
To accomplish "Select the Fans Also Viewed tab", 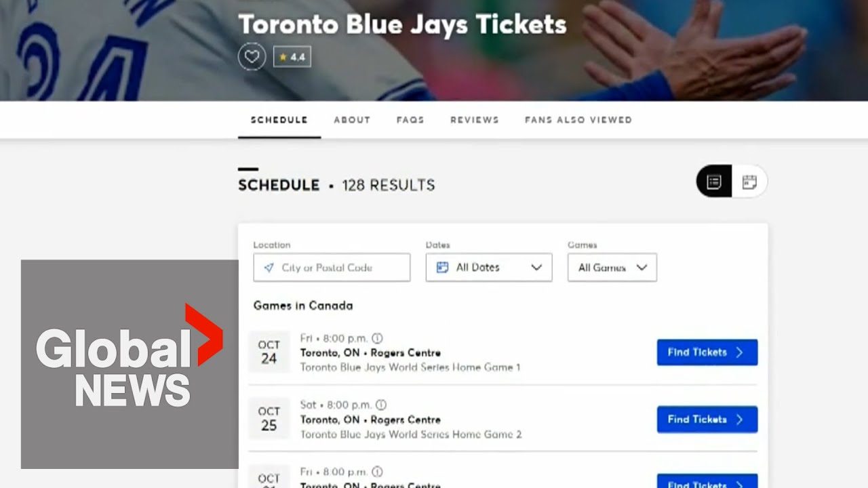I will tap(578, 120).
